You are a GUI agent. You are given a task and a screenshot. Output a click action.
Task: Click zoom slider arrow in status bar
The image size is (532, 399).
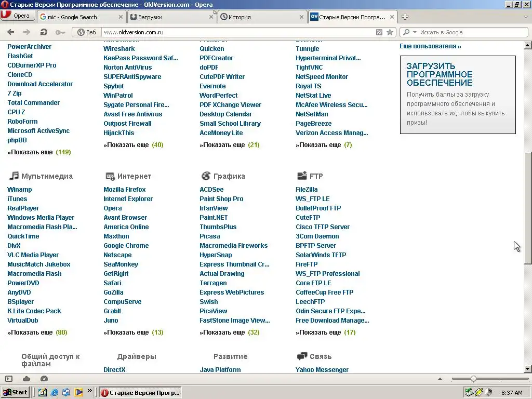pyautogui.click(x=440, y=379)
